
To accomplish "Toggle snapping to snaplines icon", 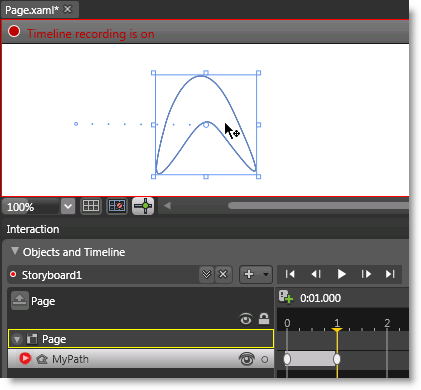I will point(143,206).
